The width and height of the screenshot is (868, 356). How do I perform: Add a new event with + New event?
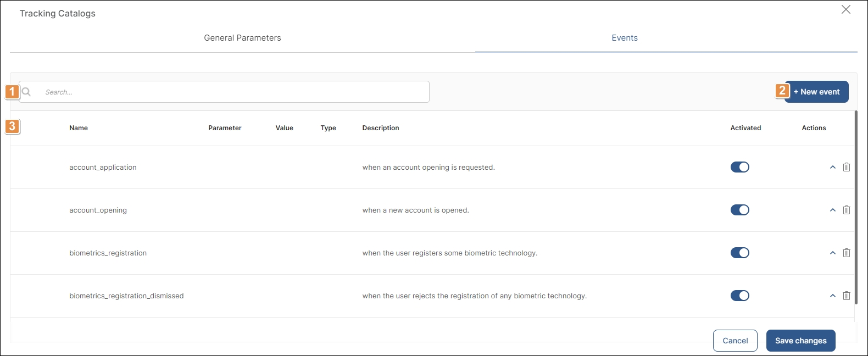click(816, 92)
